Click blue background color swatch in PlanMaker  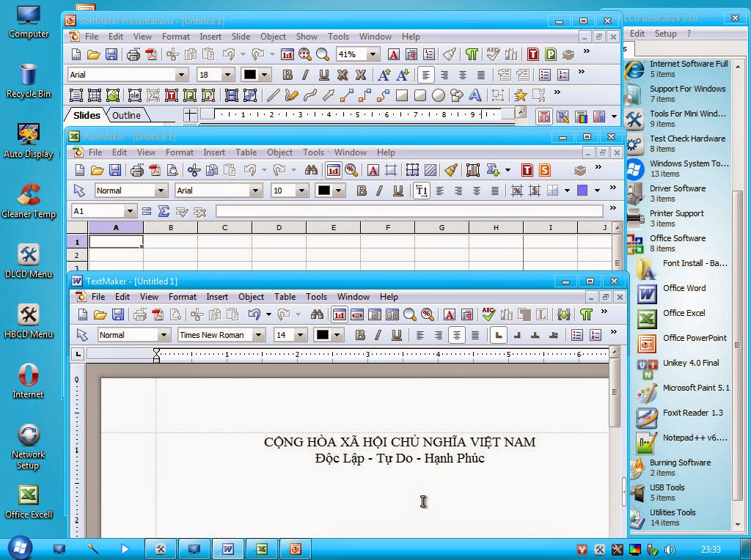pyautogui.click(x=582, y=191)
